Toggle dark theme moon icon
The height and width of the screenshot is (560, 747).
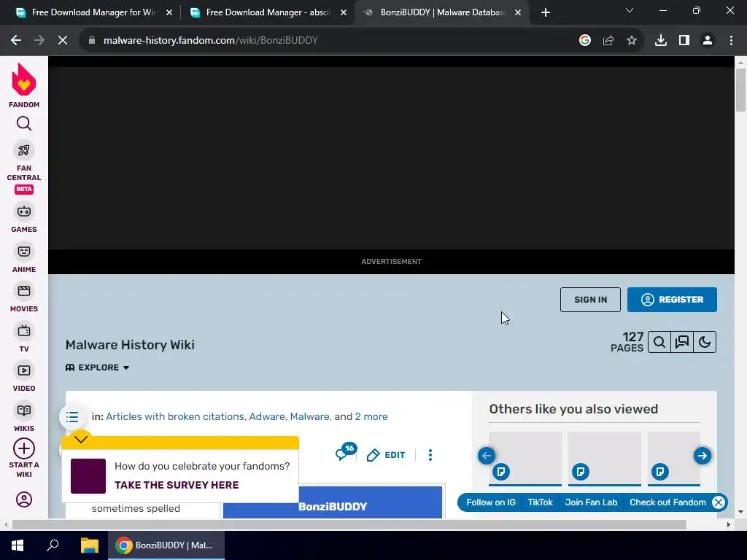(705, 342)
